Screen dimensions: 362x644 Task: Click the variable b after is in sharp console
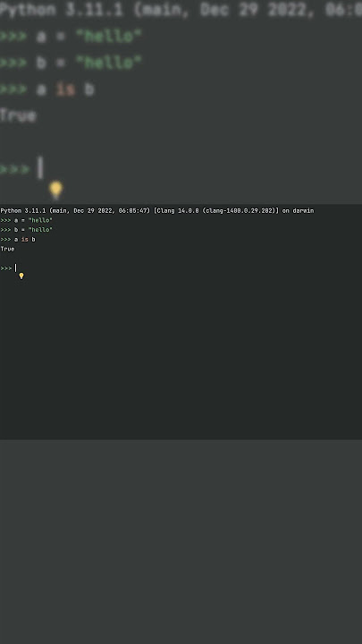33,239
